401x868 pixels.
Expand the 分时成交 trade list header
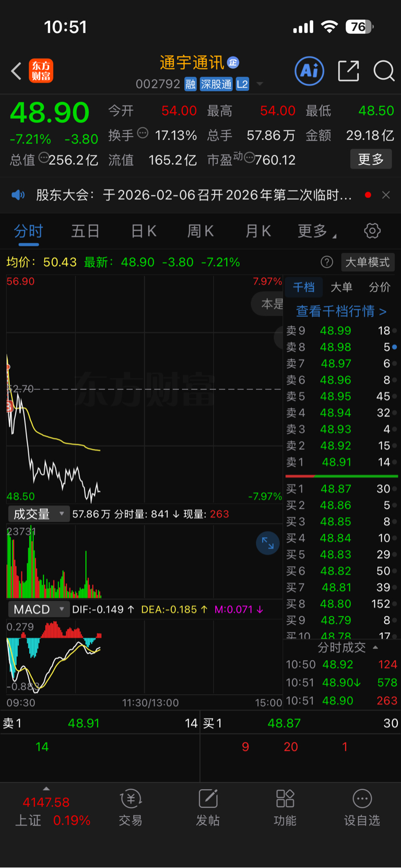coord(347,648)
